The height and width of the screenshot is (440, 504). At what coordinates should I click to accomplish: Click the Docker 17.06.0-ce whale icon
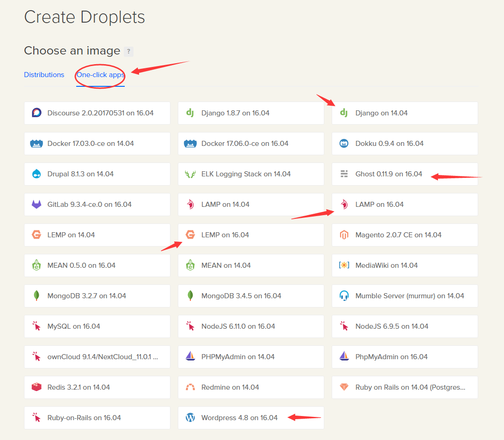point(190,144)
